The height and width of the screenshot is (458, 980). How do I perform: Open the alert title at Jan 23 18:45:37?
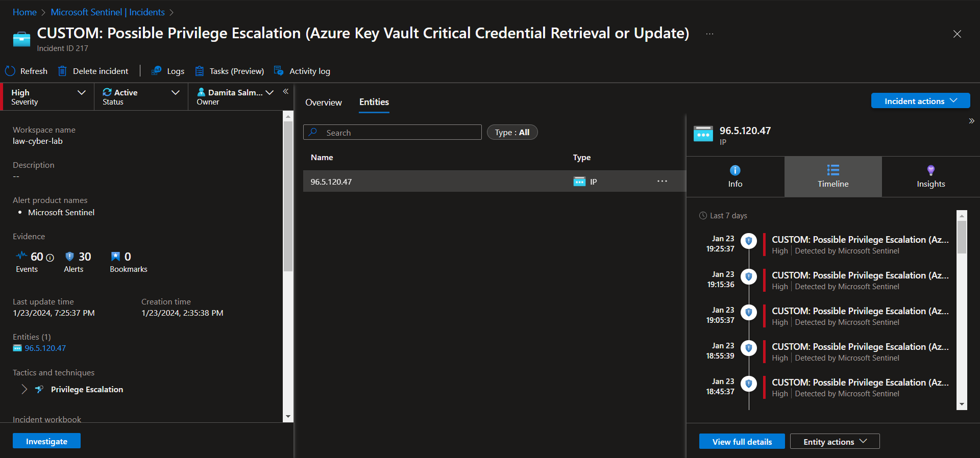tap(860, 383)
